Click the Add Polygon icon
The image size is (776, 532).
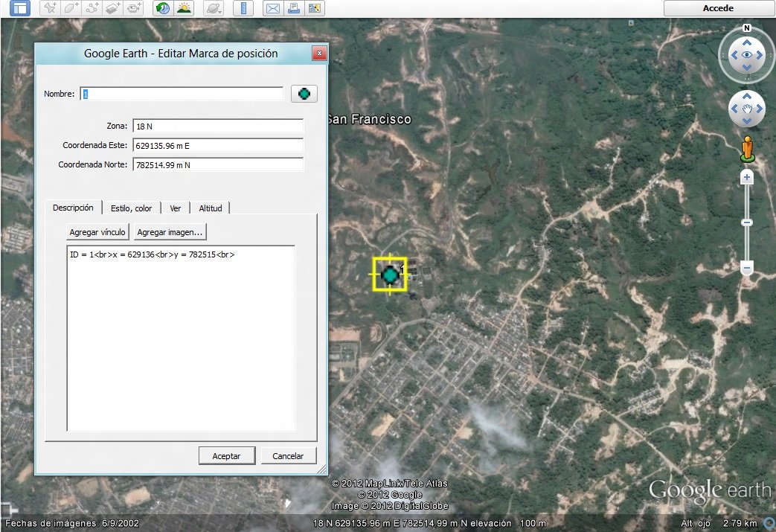point(71,8)
